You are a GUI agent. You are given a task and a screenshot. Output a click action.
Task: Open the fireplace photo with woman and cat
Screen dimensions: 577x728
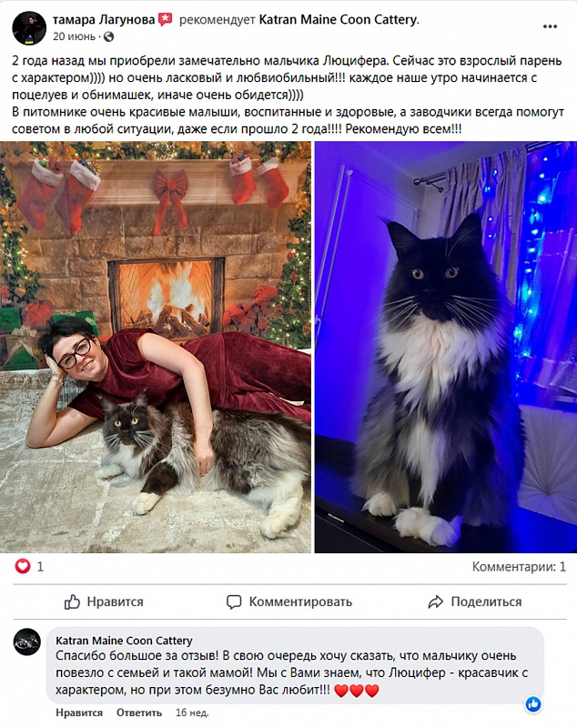coord(156,347)
